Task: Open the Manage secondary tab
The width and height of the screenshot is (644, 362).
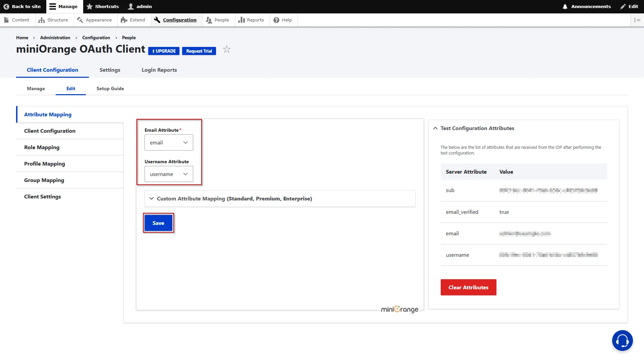Action: pos(36,88)
